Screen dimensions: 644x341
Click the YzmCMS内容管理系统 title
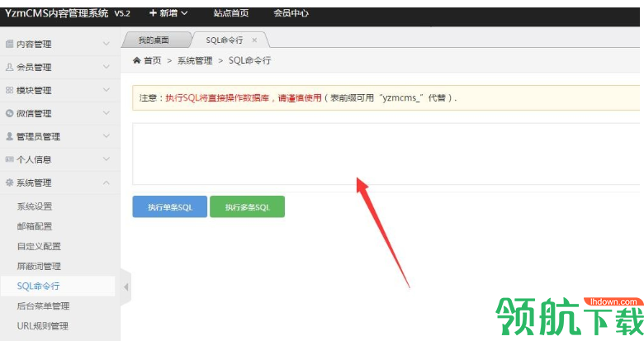coord(57,13)
